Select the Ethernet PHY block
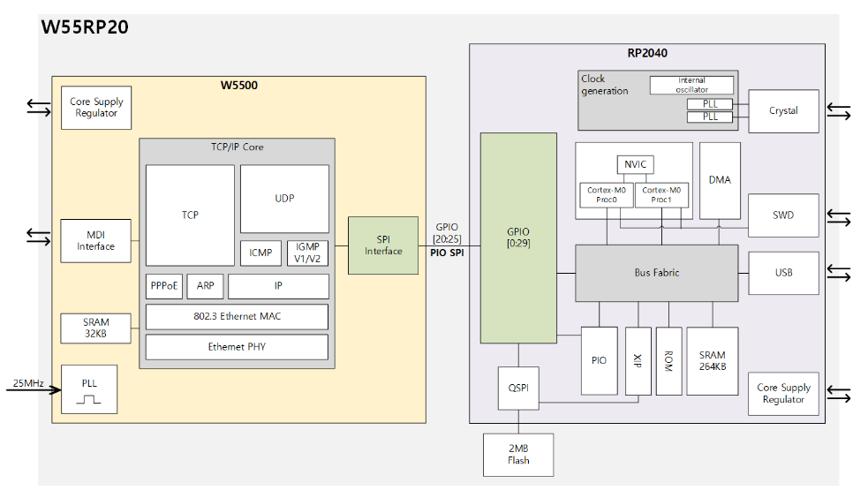Screen dimensions: 868x498 [x=237, y=347]
